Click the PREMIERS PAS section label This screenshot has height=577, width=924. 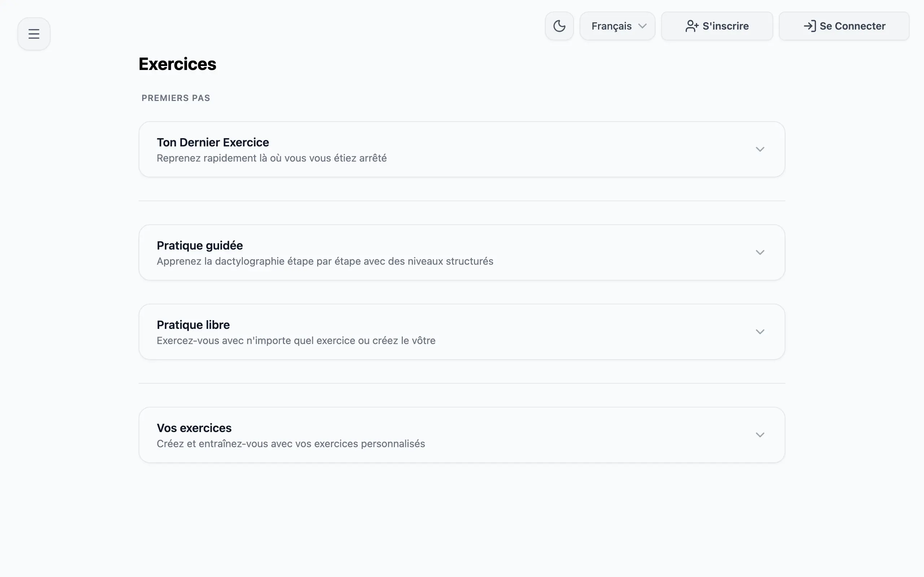(x=175, y=98)
